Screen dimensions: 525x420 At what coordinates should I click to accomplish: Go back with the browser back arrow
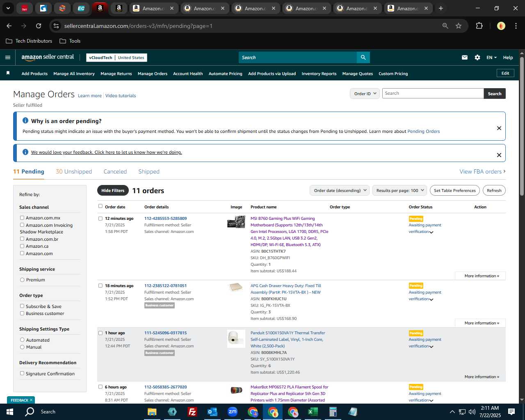pyautogui.click(x=9, y=26)
